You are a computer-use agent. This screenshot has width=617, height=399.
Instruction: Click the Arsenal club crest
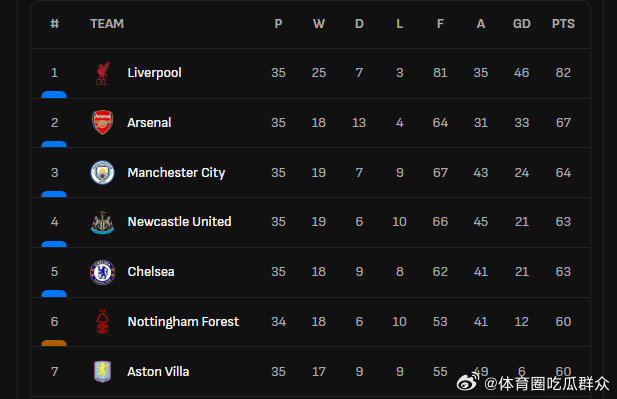point(102,122)
